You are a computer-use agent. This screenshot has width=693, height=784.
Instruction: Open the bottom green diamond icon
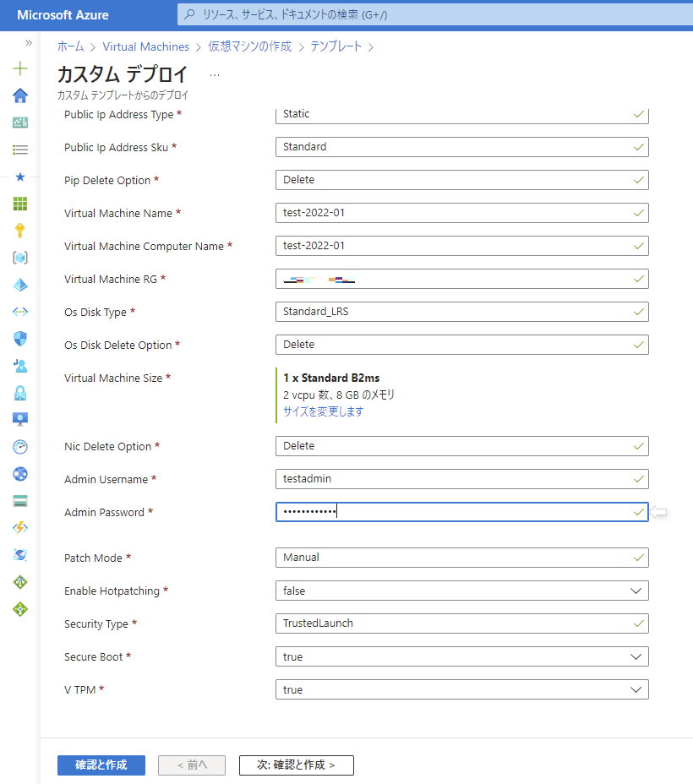pos(20,609)
